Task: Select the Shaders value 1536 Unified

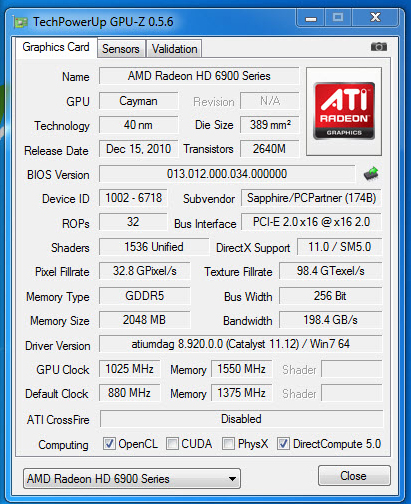Action: pyautogui.click(x=154, y=247)
